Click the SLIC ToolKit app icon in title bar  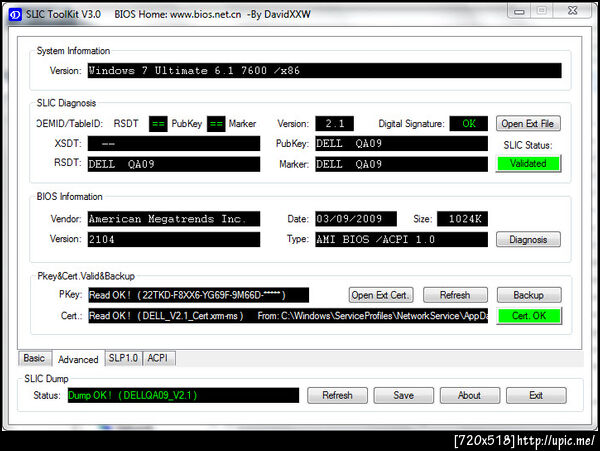pyautogui.click(x=15, y=15)
